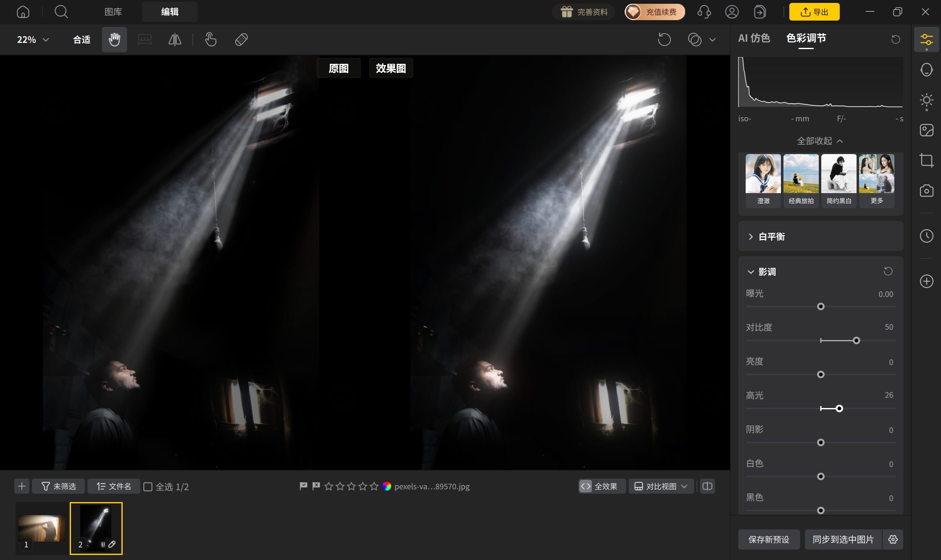Go to the home screen icon
Viewport: 941px width, 560px height.
point(23,12)
